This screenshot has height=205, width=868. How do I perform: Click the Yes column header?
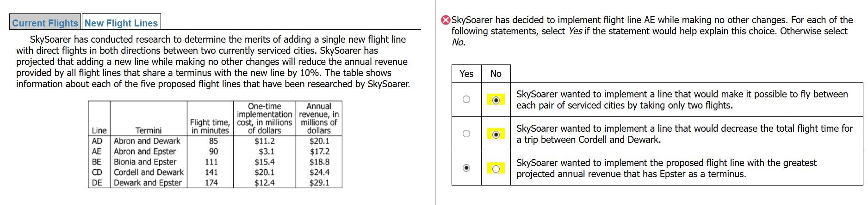coord(466,74)
